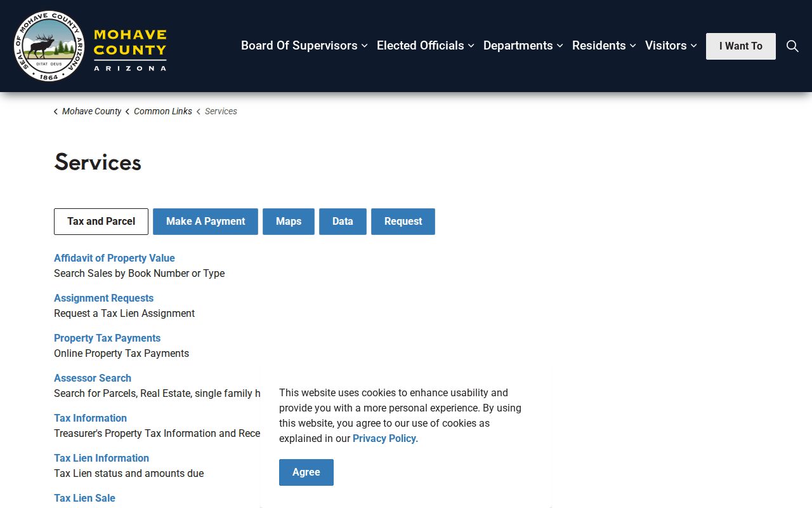The height and width of the screenshot is (508, 812).
Task: Select the Tax and Parcel tab
Action: pyautogui.click(x=101, y=222)
